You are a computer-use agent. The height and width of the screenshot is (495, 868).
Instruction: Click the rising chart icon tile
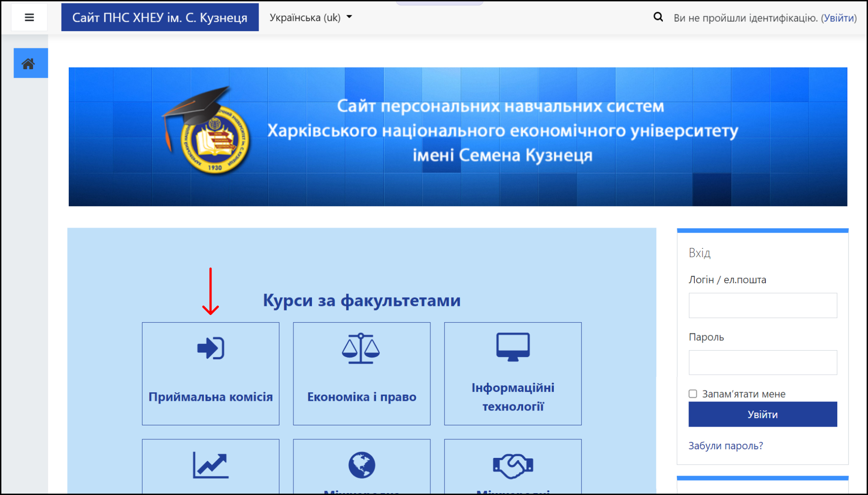point(211,465)
